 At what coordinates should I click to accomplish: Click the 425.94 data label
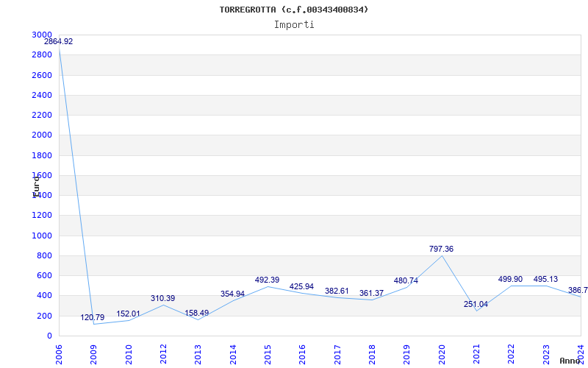pos(301,287)
